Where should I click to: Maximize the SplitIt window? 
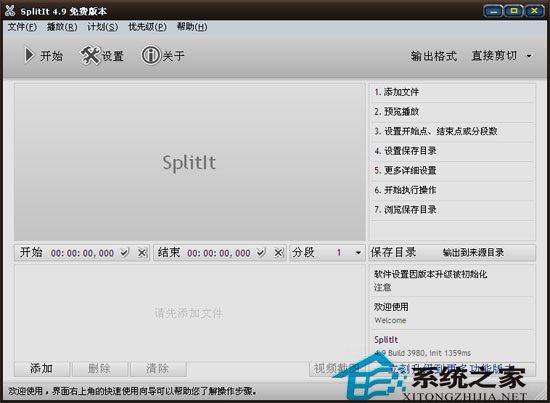coord(514,11)
